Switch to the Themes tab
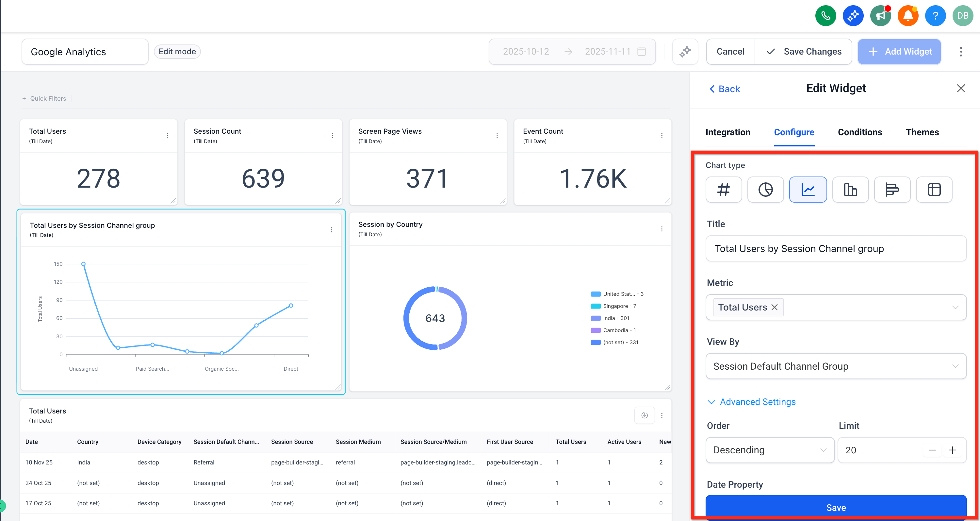Viewport: 980px width, 521px height. point(922,132)
